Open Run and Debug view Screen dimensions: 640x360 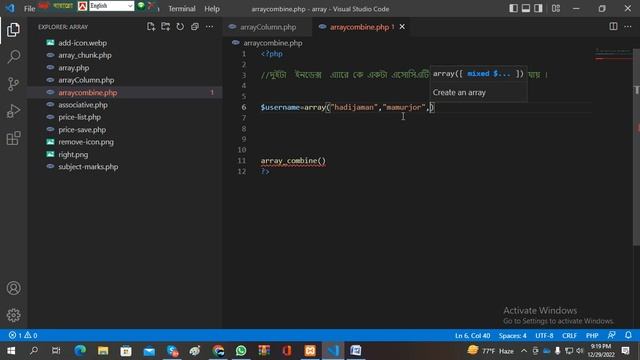(13, 111)
